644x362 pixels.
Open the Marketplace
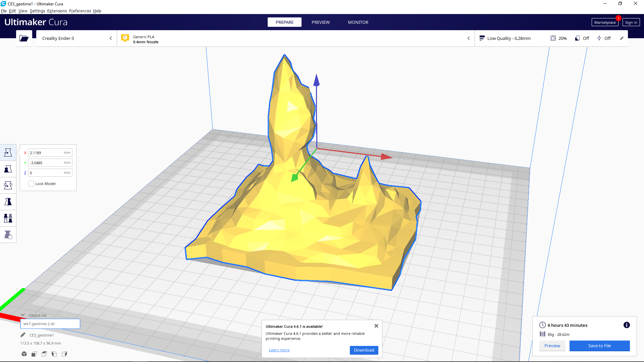tap(605, 22)
